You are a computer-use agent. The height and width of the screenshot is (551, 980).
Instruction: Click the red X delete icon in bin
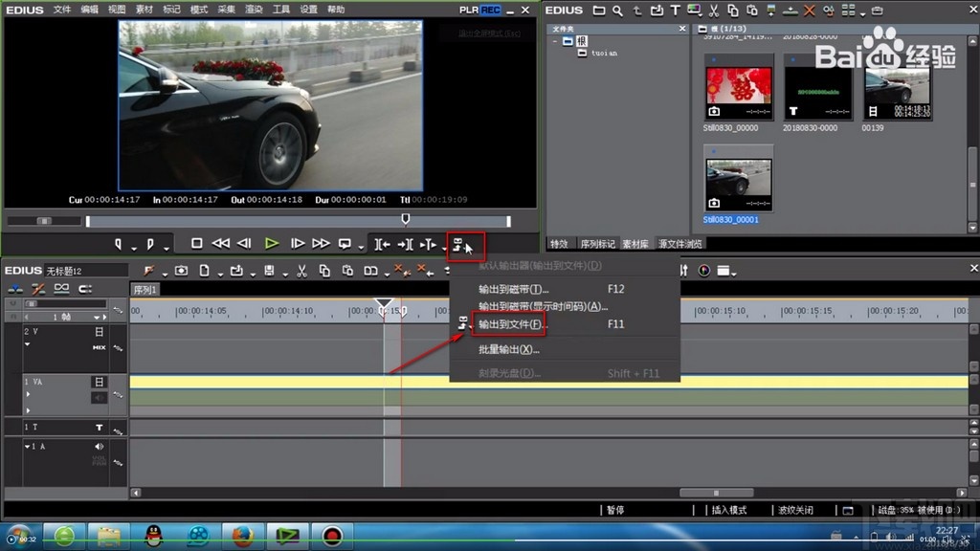click(x=810, y=10)
